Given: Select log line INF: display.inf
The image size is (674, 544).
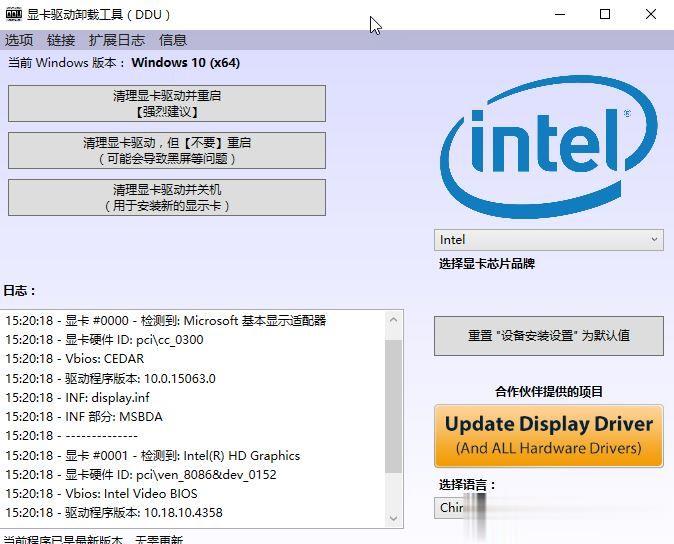Looking at the screenshot, I should (77, 397).
